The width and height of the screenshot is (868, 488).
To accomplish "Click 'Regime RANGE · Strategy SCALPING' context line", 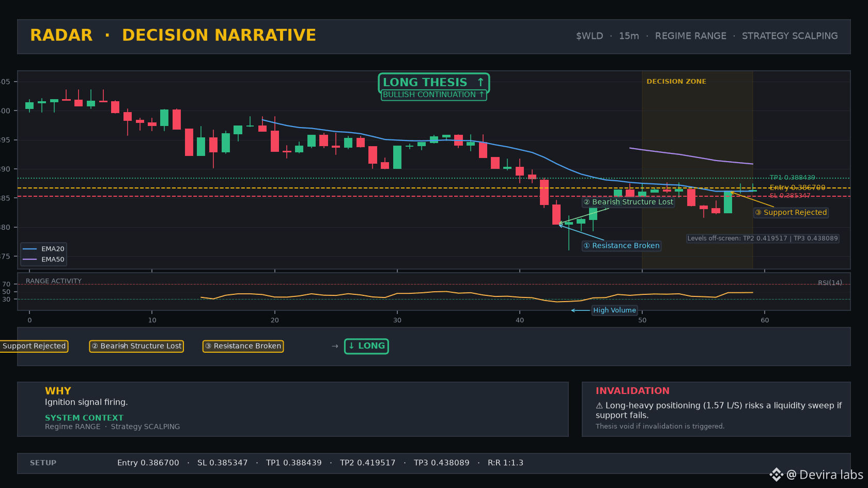I will 113,427.
